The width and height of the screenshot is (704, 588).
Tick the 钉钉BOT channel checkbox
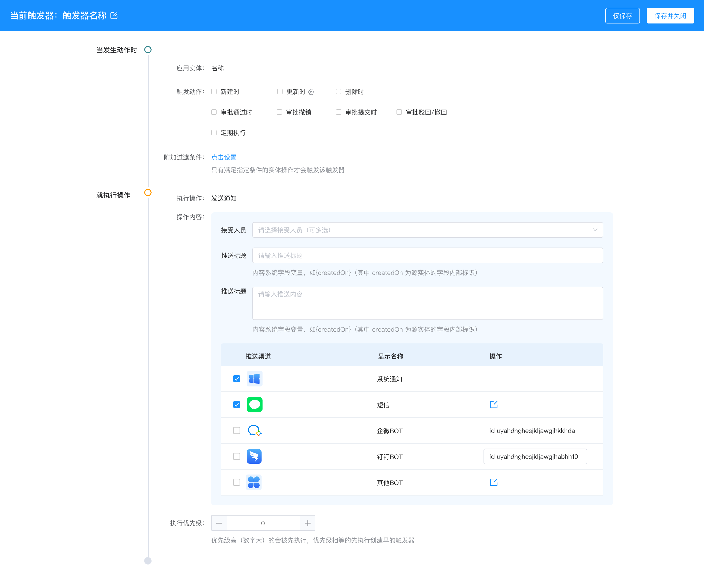(x=237, y=456)
